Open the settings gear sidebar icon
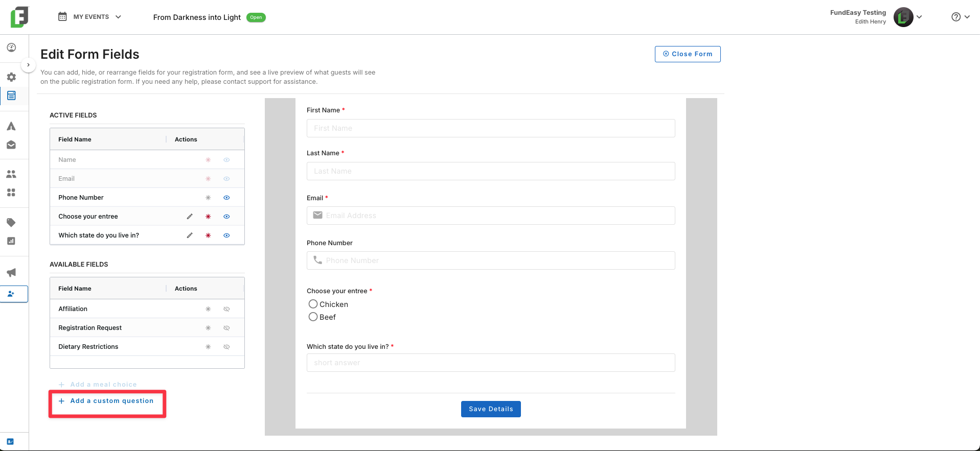Viewport: 980px width, 451px height. tap(11, 77)
